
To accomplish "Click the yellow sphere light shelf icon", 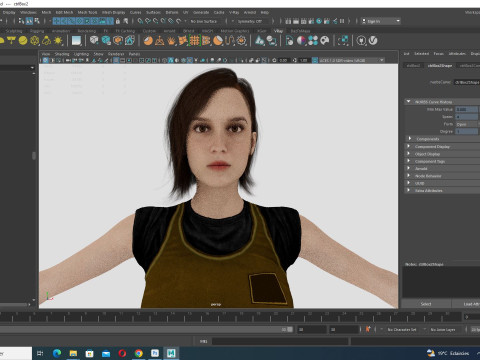I will (x=23, y=41).
